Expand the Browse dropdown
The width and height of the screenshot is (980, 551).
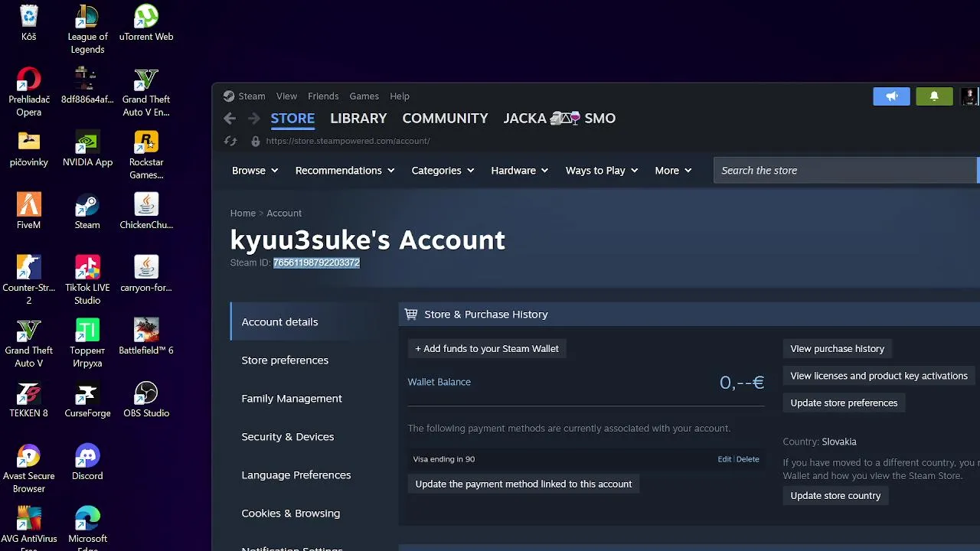point(255,171)
